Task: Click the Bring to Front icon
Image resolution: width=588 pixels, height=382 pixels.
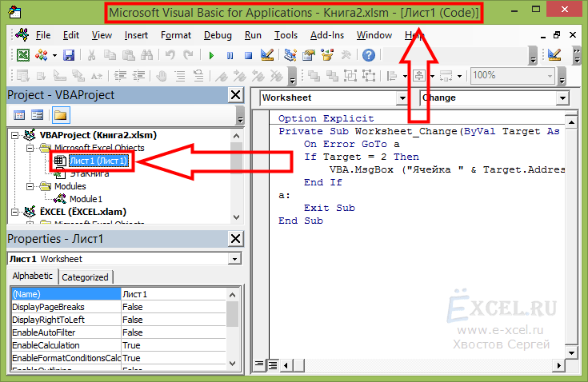Action: click(x=314, y=76)
